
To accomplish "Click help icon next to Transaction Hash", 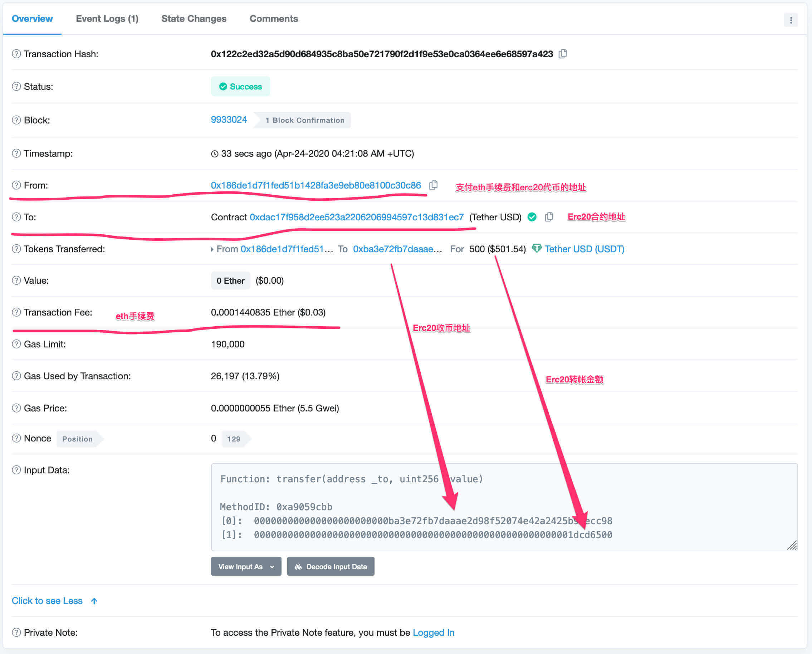I will [16, 54].
